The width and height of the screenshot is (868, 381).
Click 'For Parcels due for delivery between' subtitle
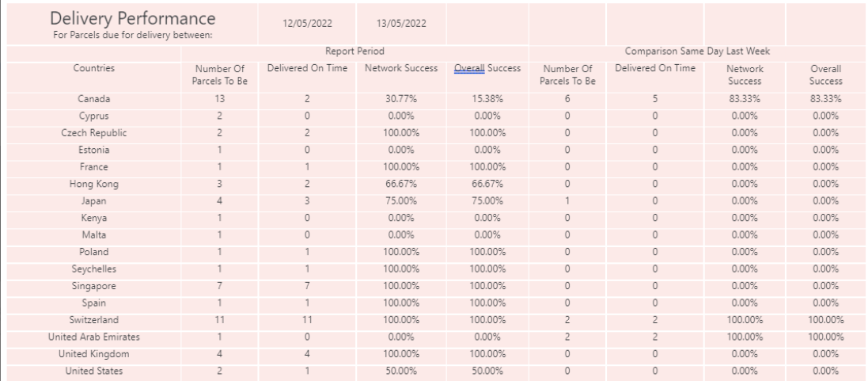pyautogui.click(x=133, y=36)
